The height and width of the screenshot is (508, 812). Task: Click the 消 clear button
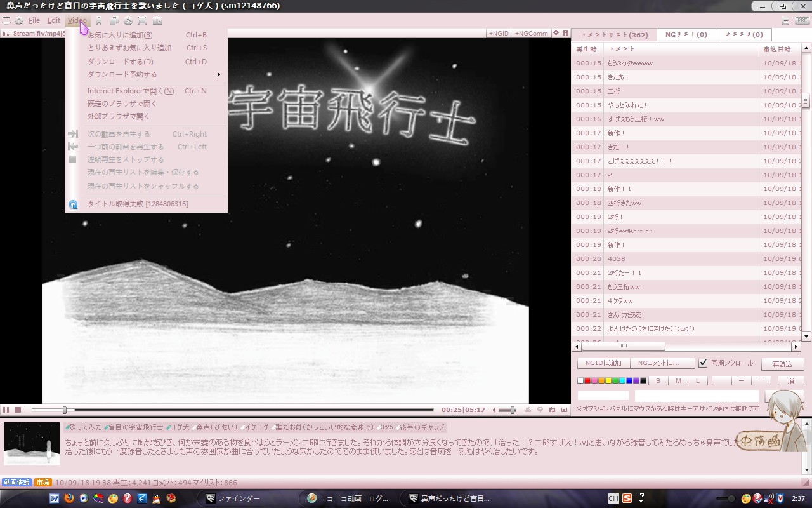point(790,381)
